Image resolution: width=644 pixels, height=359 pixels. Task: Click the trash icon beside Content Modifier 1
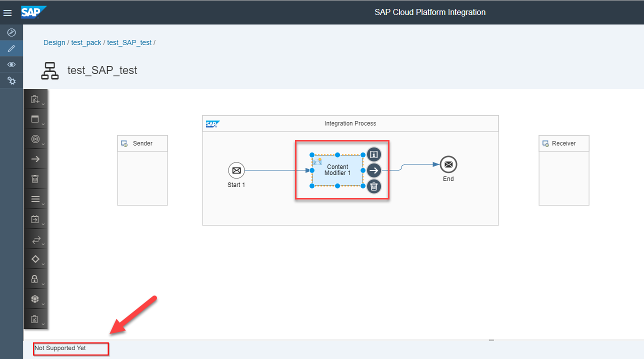374,187
